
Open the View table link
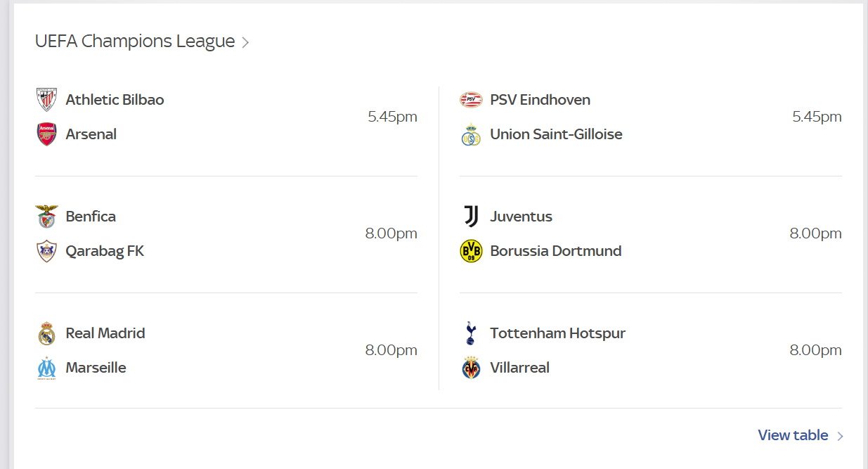click(x=793, y=435)
